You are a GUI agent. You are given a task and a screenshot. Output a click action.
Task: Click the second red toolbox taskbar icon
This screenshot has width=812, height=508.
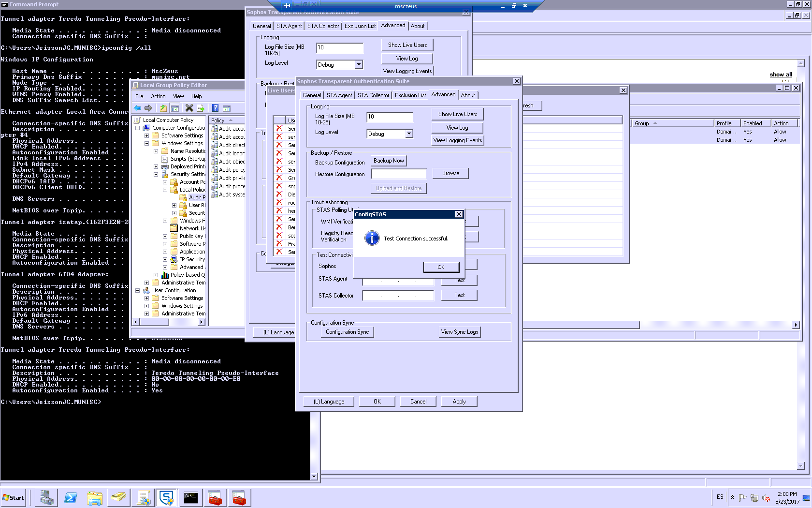[239, 497]
